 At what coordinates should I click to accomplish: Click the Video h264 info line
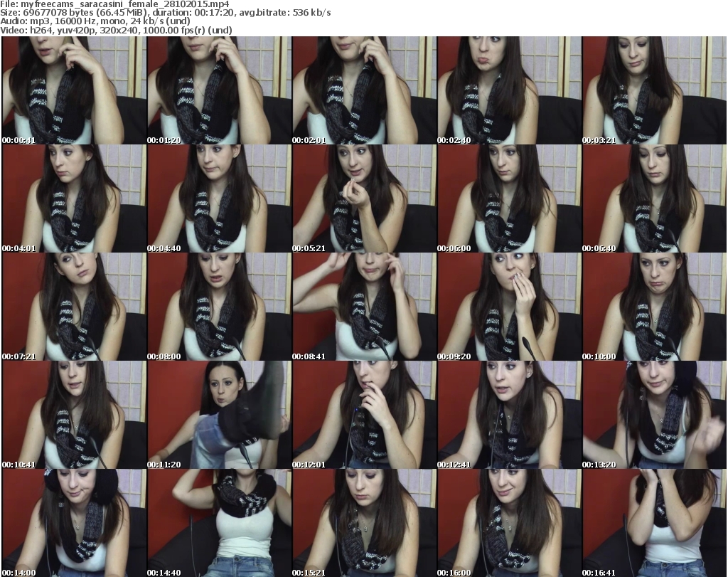[x=116, y=30]
